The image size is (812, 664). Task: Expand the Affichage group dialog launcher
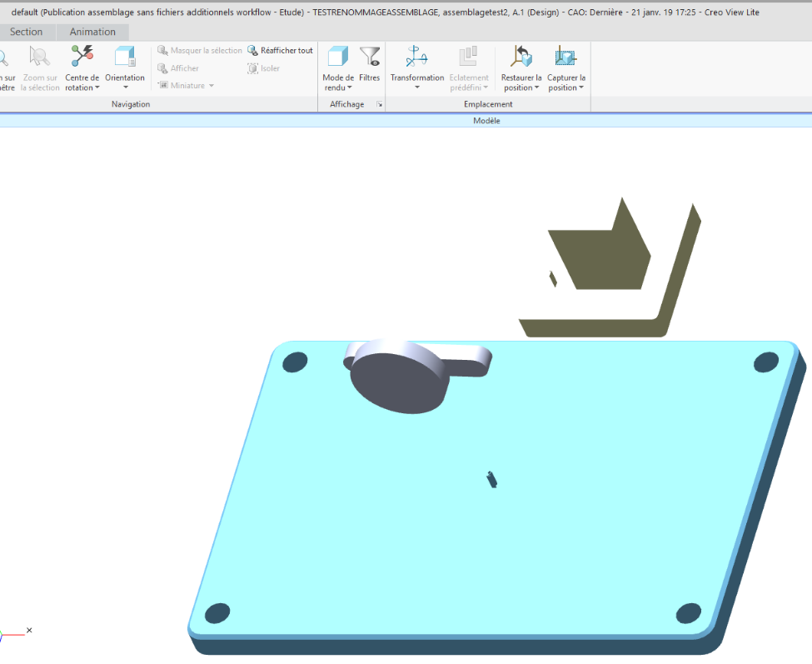click(380, 105)
